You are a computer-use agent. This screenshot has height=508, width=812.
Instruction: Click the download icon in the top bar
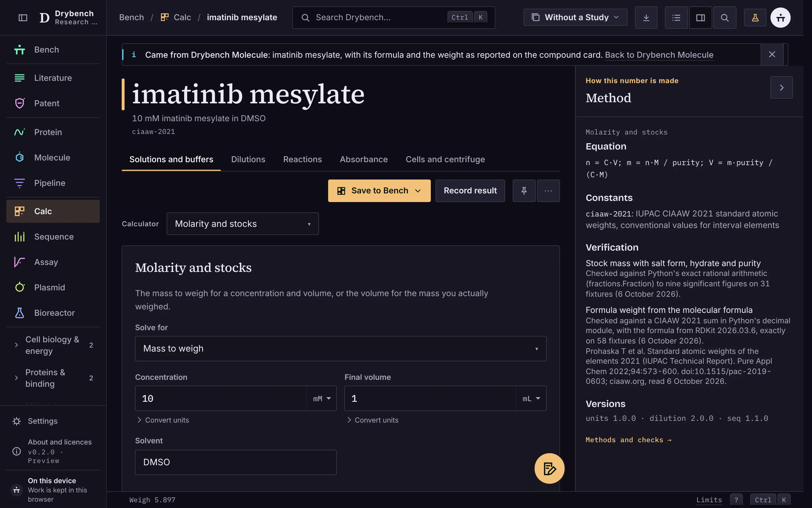click(646, 18)
